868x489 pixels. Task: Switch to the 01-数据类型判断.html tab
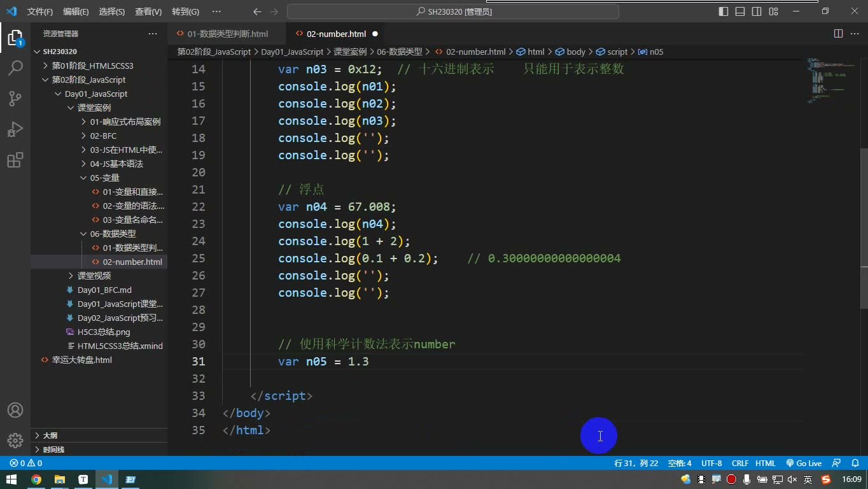point(227,34)
